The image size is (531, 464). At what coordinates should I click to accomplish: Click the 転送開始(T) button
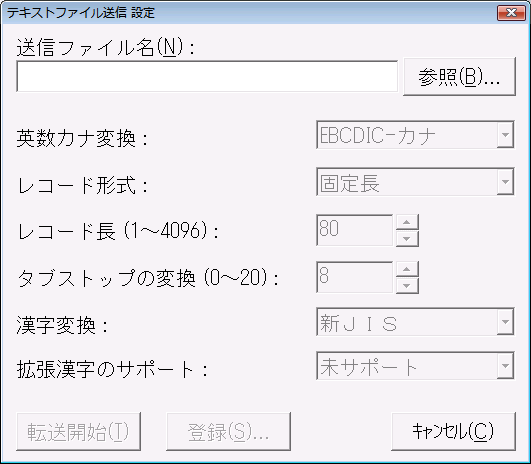pos(78,431)
